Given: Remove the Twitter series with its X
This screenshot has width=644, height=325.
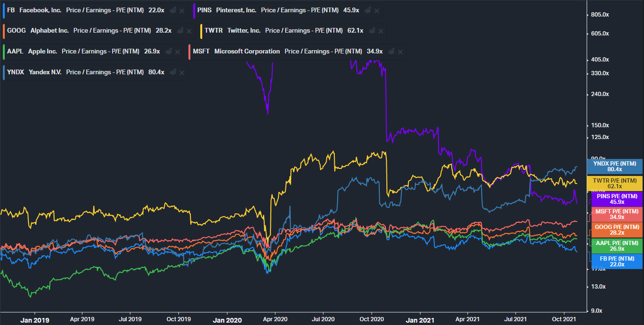Looking at the screenshot, I should [381, 31].
